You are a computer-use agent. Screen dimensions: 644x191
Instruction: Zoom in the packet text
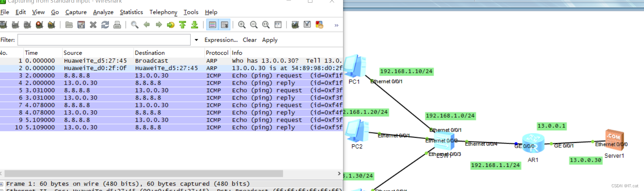pyautogui.click(x=242, y=25)
